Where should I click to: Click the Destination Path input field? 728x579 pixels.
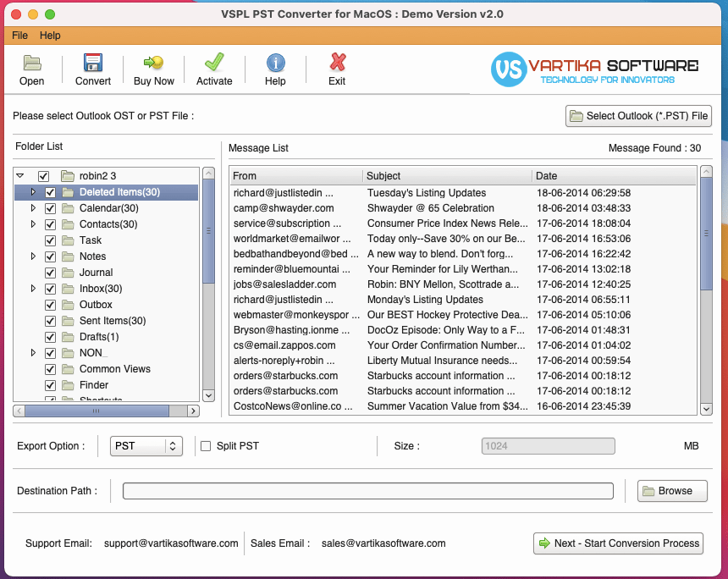point(368,491)
